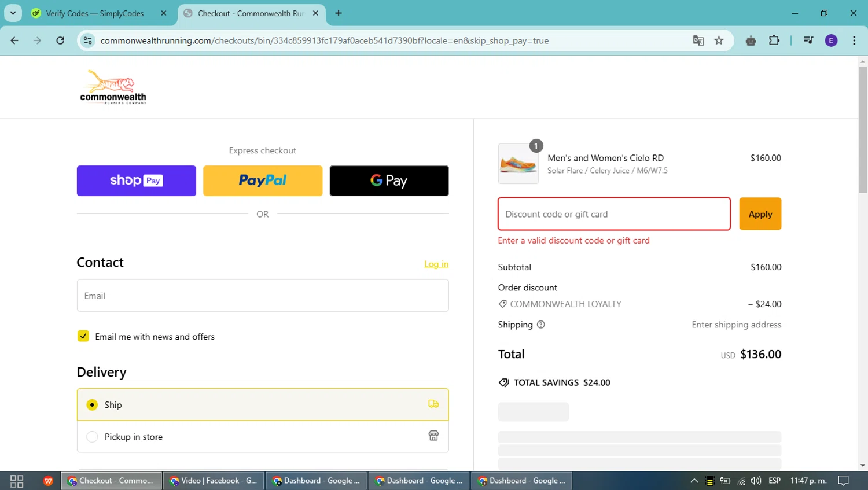Screen dimensions: 868x490
Task: Go back to previous page
Action: [x=14, y=40]
